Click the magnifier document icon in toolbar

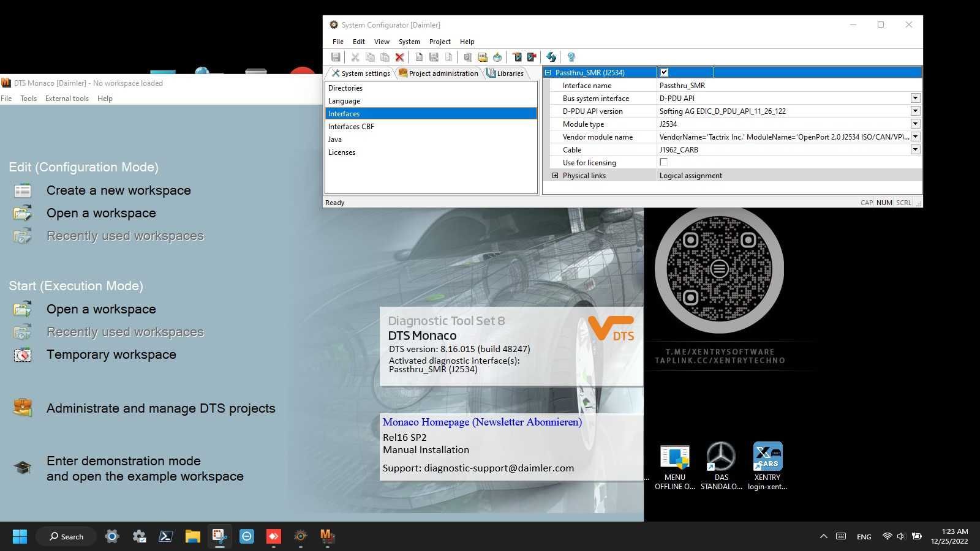tap(468, 57)
